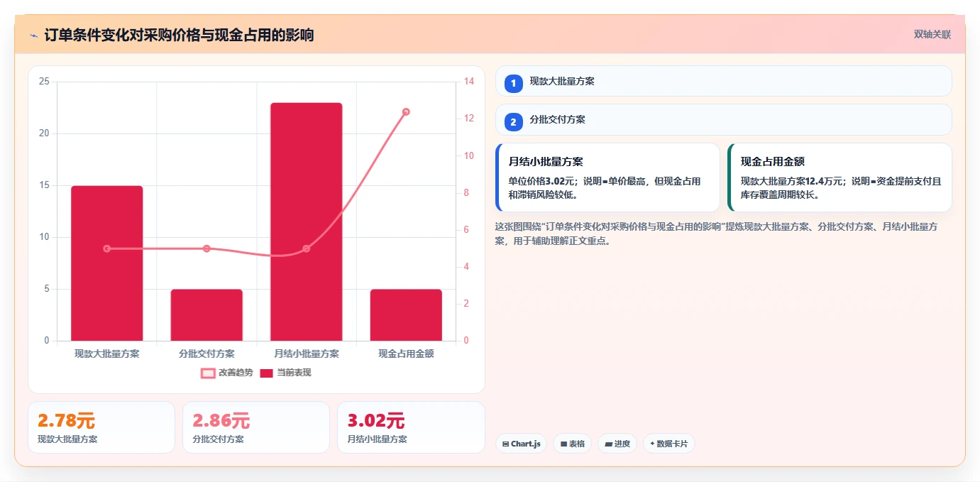Click the 现金占用金额 bar in chart
The width and height of the screenshot is (980, 482).
(406, 315)
